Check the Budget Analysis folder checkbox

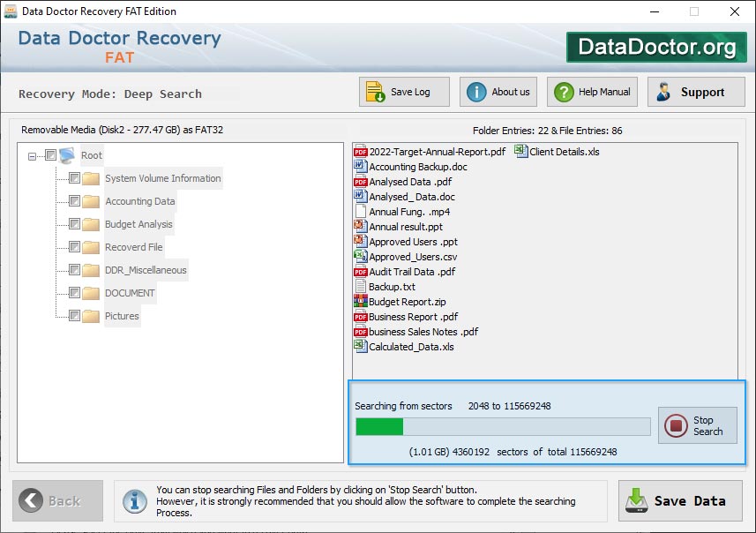74,224
